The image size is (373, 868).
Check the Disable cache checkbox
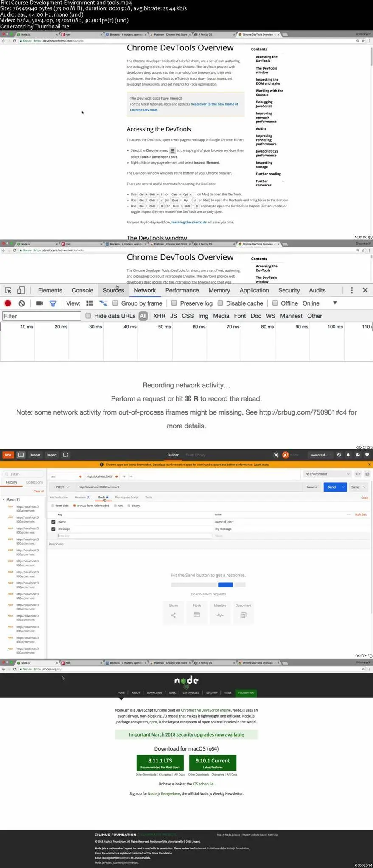tap(220, 303)
